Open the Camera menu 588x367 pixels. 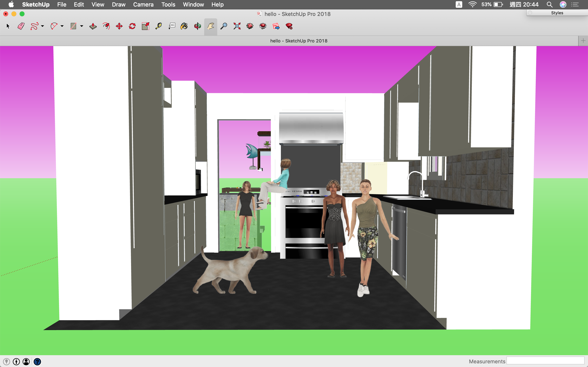click(143, 4)
